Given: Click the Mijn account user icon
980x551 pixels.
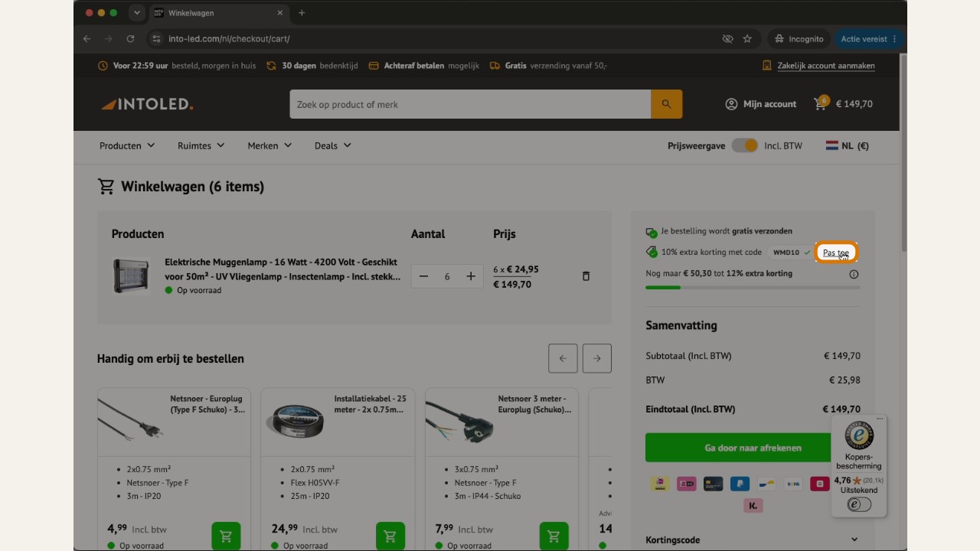Looking at the screenshot, I should pos(731,104).
